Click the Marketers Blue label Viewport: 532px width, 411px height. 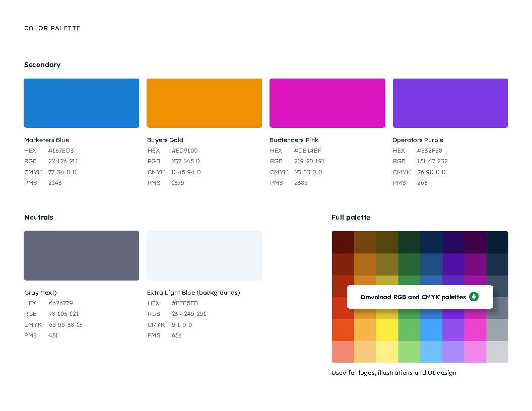(46, 140)
